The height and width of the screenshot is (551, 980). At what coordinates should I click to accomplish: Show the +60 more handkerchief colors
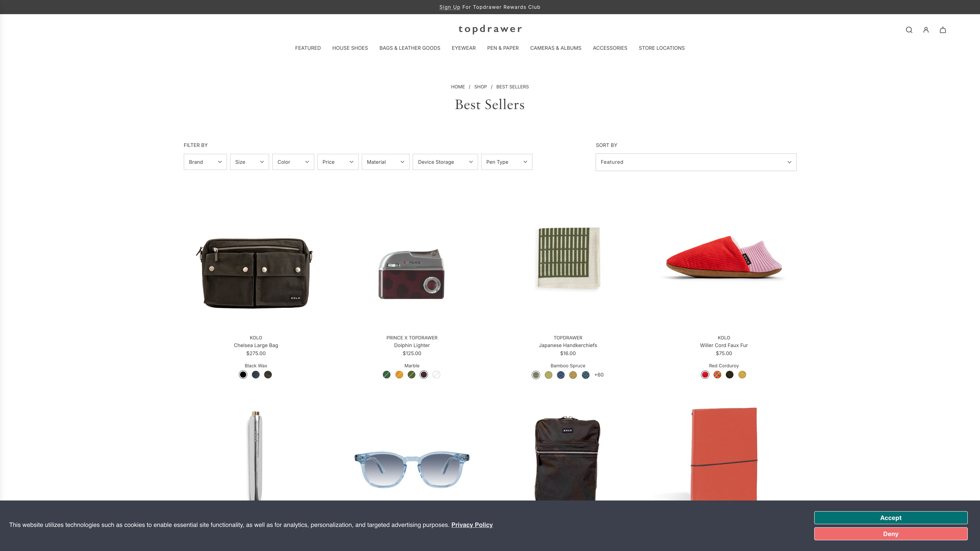click(599, 375)
